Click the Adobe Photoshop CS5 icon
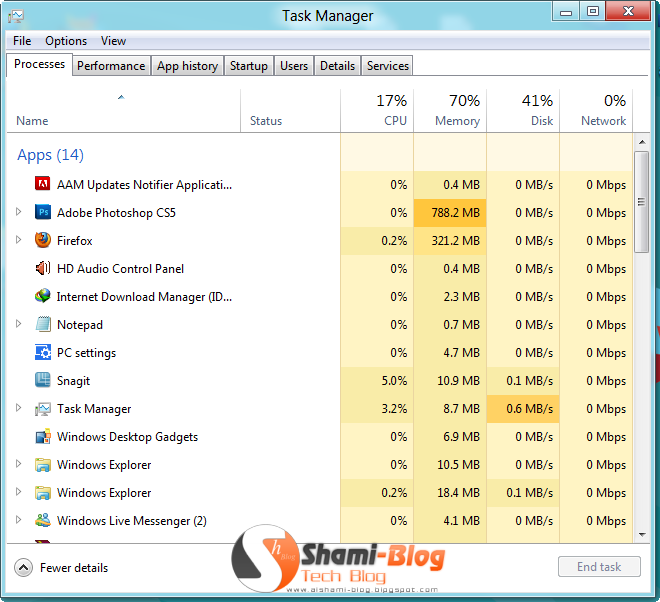Viewport: 660px width, 602px height. coord(43,212)
